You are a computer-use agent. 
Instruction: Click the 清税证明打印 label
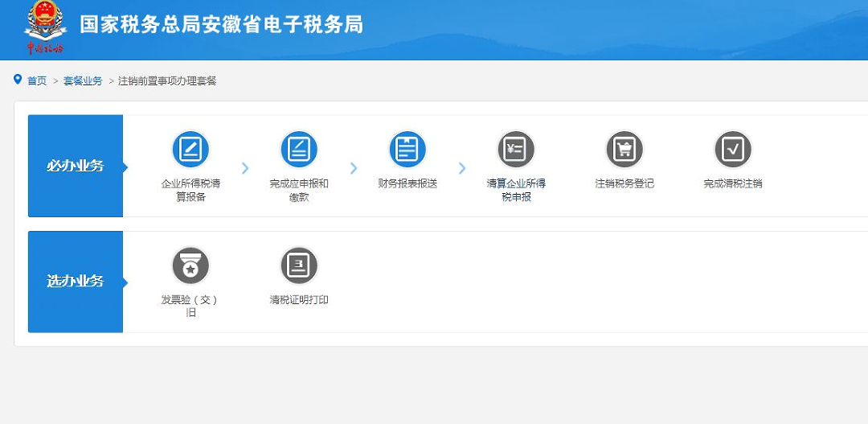[299, 300]
